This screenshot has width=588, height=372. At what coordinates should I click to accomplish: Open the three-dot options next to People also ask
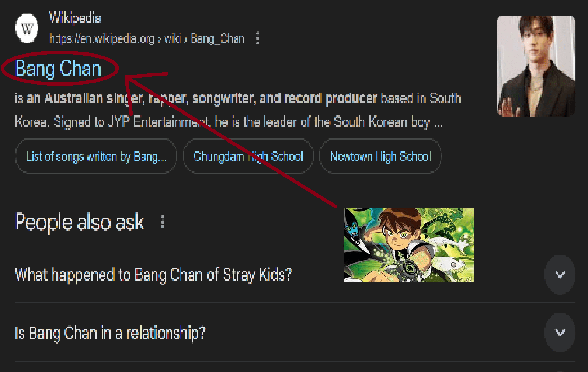162,222
